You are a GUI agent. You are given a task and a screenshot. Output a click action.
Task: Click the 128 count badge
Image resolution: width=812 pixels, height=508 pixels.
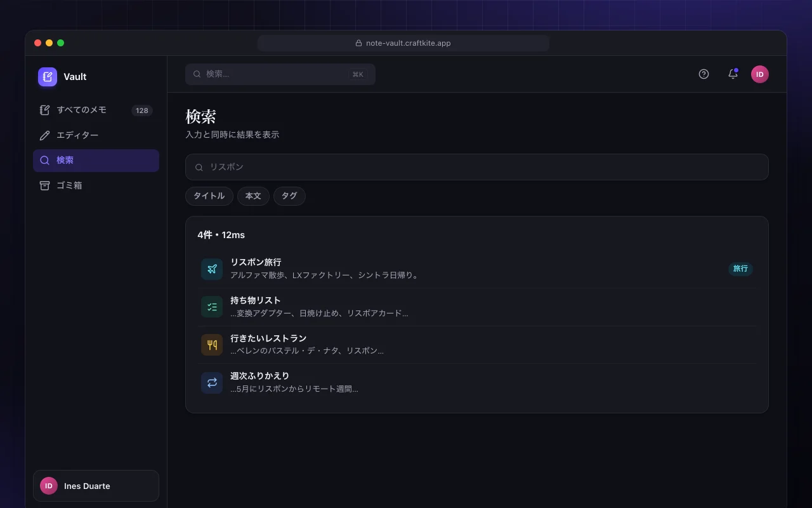(x=142, y=110)
